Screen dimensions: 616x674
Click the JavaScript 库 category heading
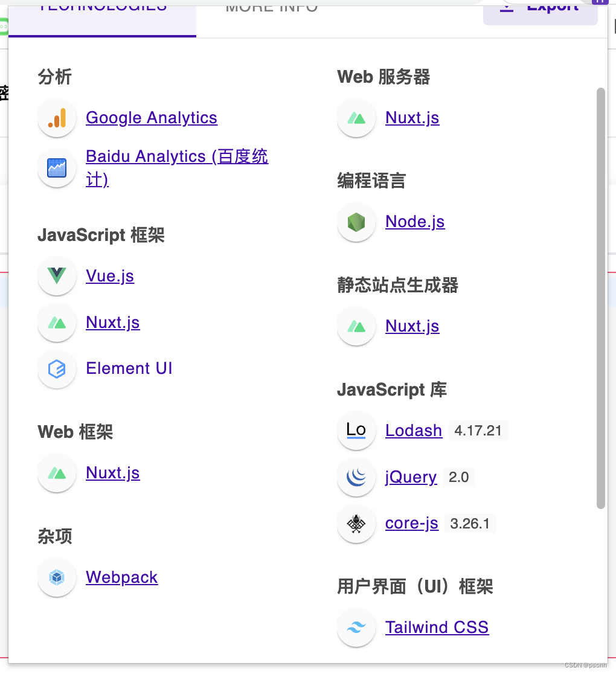pos(392,390)
